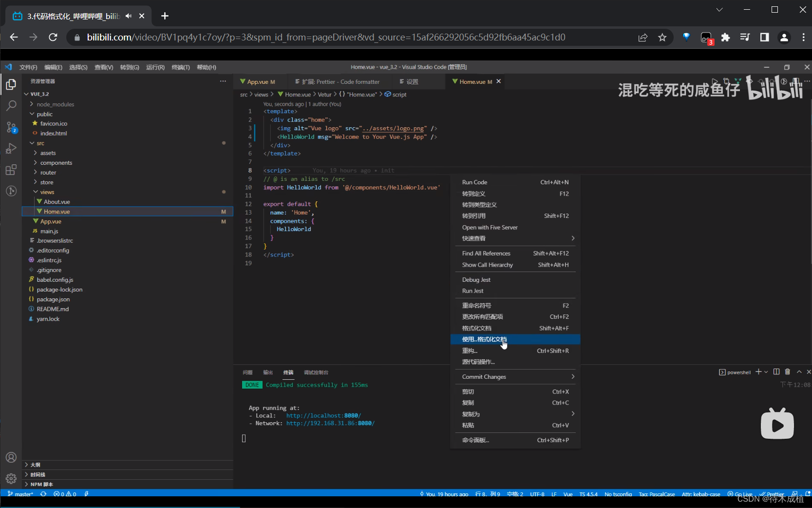812x508 pixels.
Task: Click Prettier in status bar
Action: click(772, 494)
